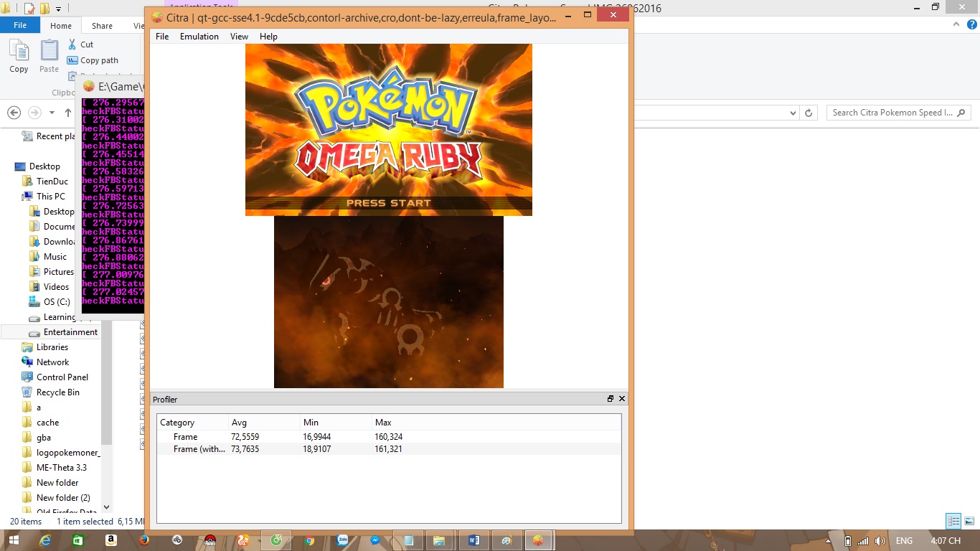This screenshot has width=980, height=551.
Task: Click the New Folder quick access icon
Action: click(44, 9)
